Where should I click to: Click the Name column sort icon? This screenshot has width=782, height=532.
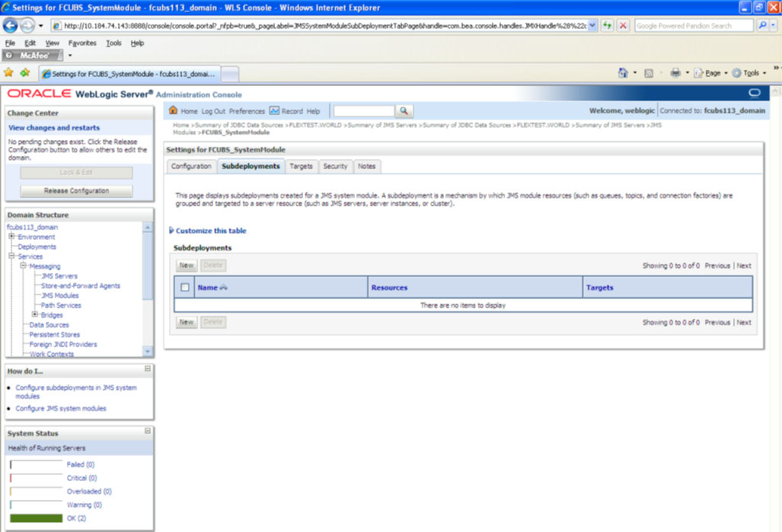(223, 287)
